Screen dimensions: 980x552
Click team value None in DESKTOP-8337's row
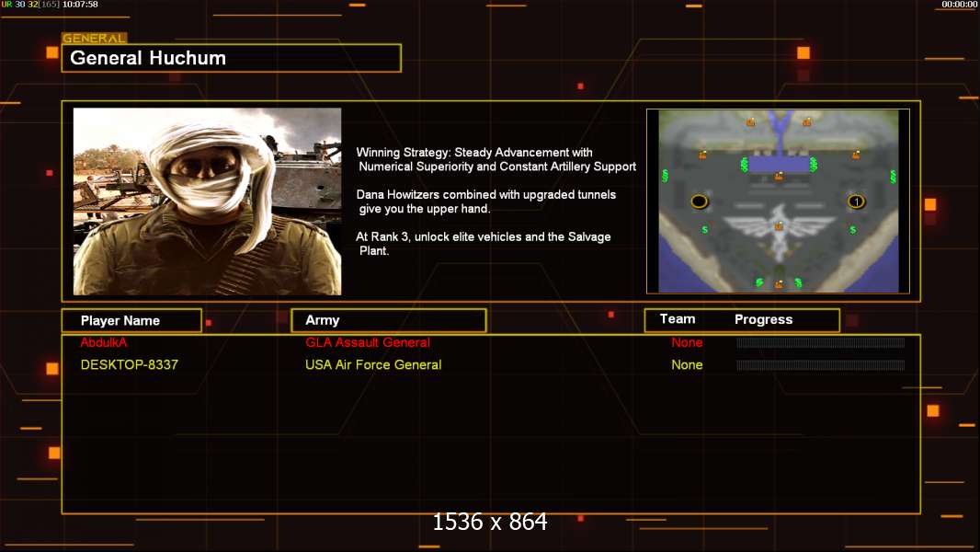coord(687,365)
